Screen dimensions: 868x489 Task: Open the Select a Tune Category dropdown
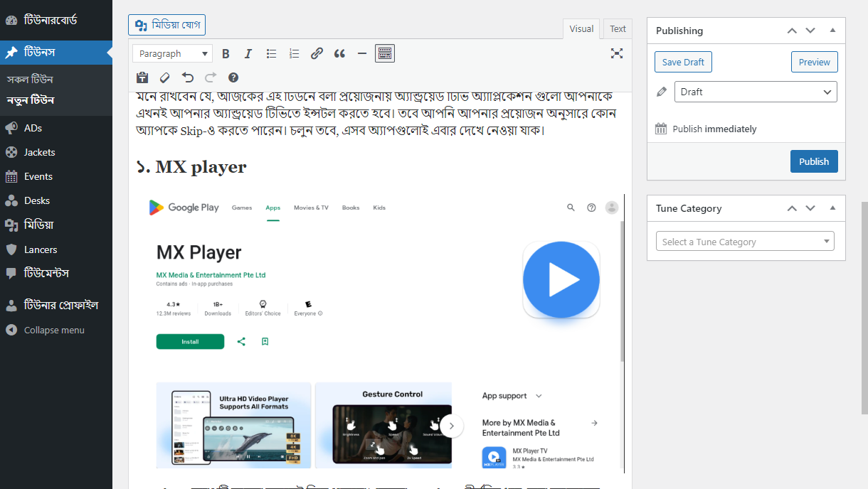pos(744,241)
